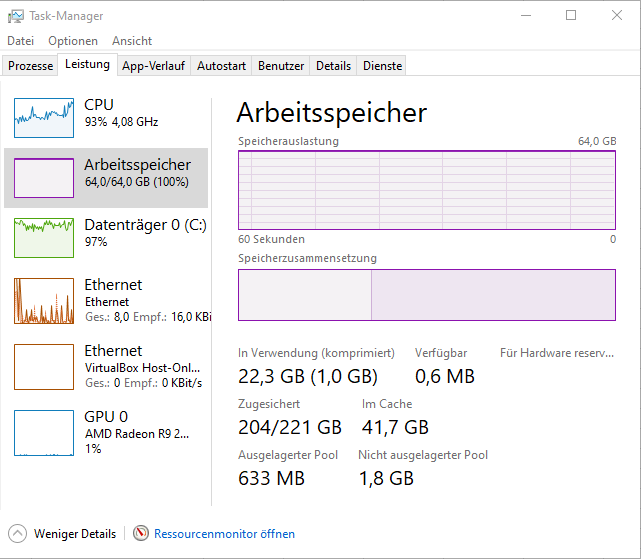Click the Ressourcenmonitor öffnen link
The image size is (641, 559).
coord(224,534)
